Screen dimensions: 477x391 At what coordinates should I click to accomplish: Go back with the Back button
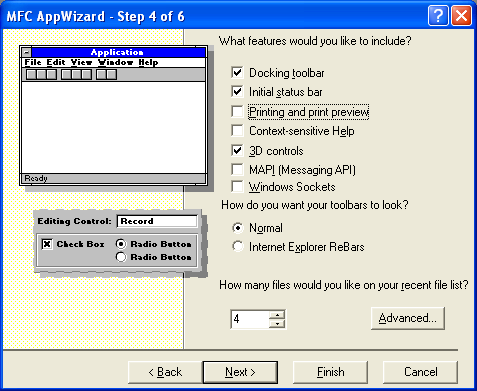[x=165, y=372]
